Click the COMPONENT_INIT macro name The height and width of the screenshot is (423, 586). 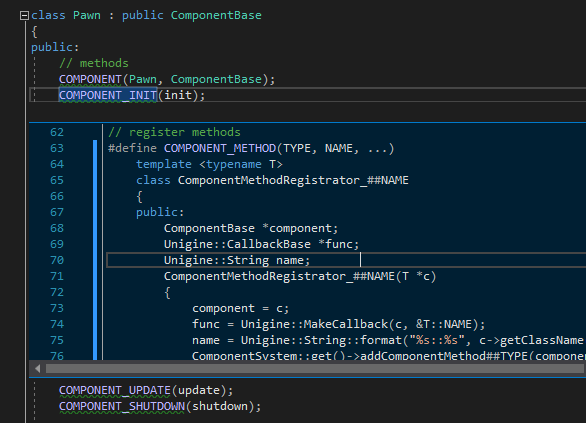coord(108,95)
